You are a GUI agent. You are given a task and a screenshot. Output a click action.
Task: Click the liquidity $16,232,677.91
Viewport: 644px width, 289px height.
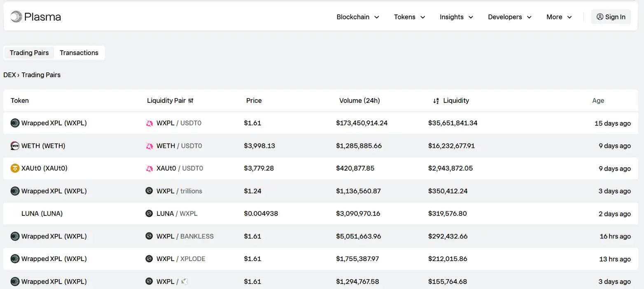point(451,146)
